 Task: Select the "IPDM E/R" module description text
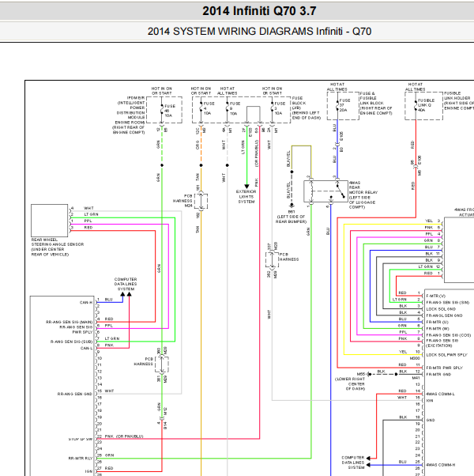click(129, 115)
